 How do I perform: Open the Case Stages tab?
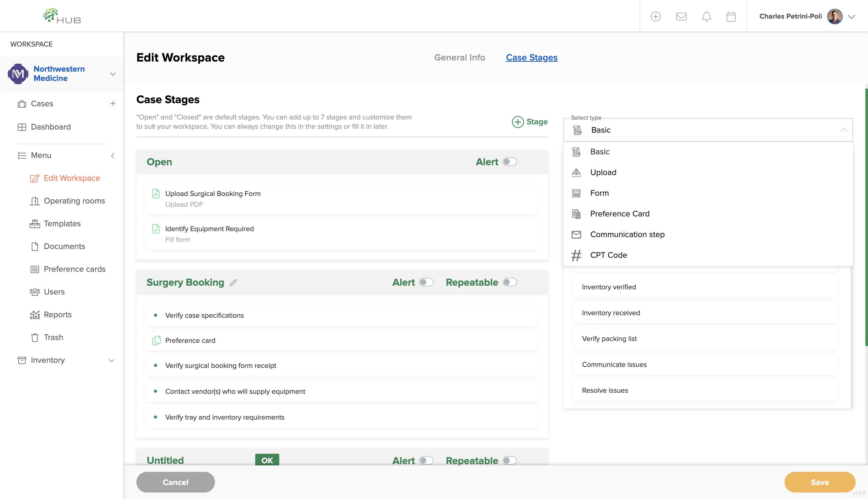(x=531, y=58)
